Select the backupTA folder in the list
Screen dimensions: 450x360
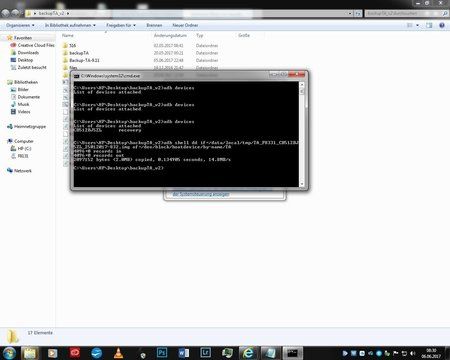(79, 53)
